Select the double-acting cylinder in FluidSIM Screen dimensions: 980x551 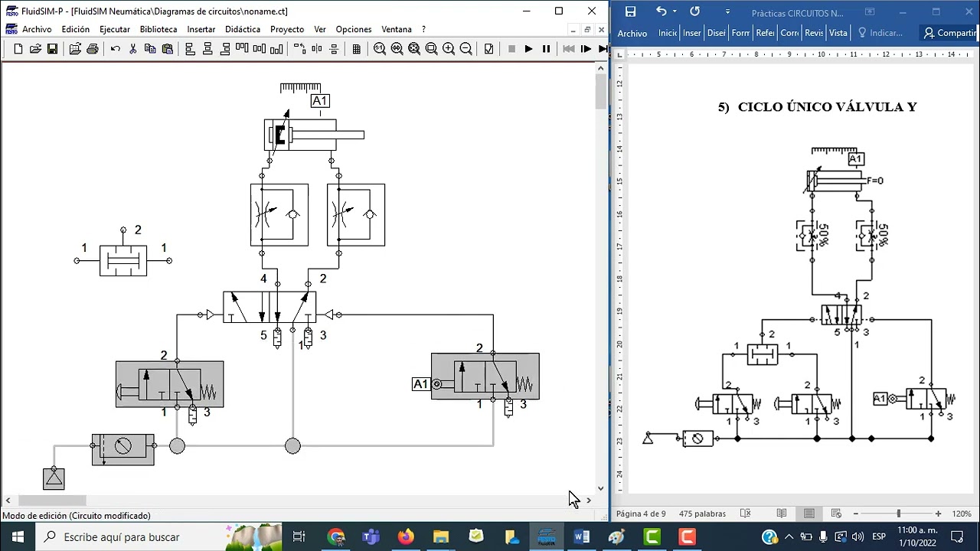pos(314,135)
